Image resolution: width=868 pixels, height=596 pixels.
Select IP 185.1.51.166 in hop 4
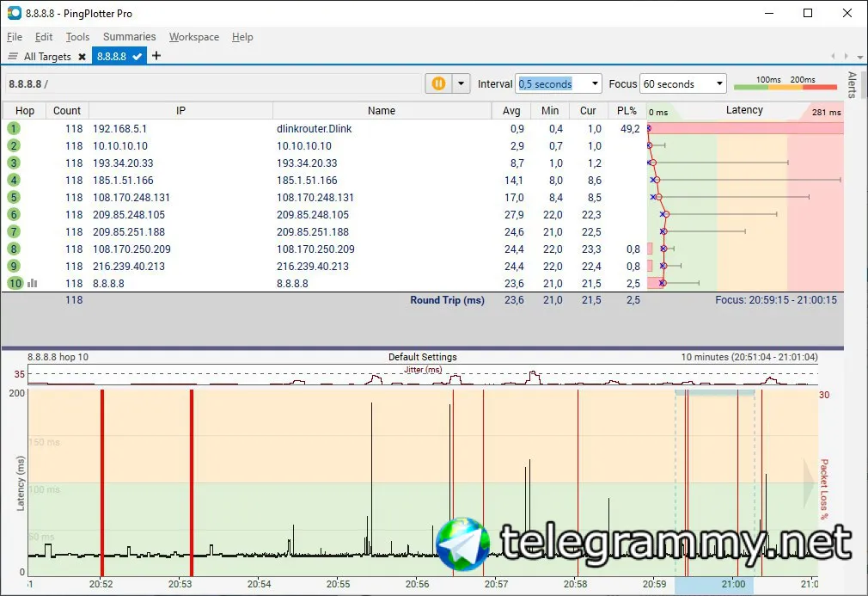click(x=123, y=180)
